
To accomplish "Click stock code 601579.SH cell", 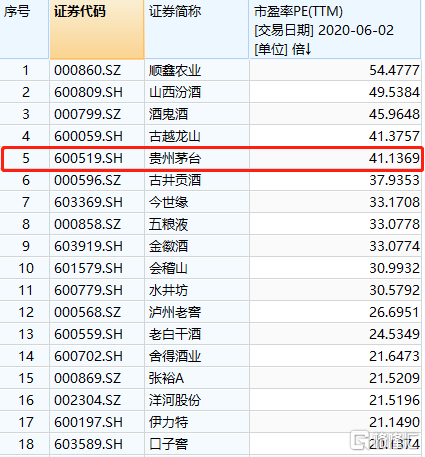I will coord(97,268).
